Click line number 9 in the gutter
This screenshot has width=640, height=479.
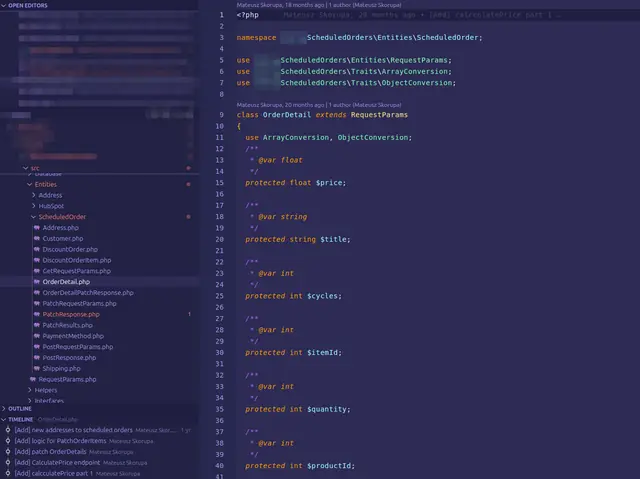(x=221, y=115)
